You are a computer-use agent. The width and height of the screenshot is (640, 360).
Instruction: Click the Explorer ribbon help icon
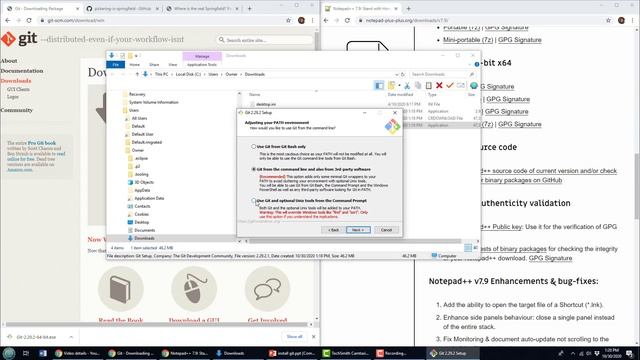pos(477,64)
